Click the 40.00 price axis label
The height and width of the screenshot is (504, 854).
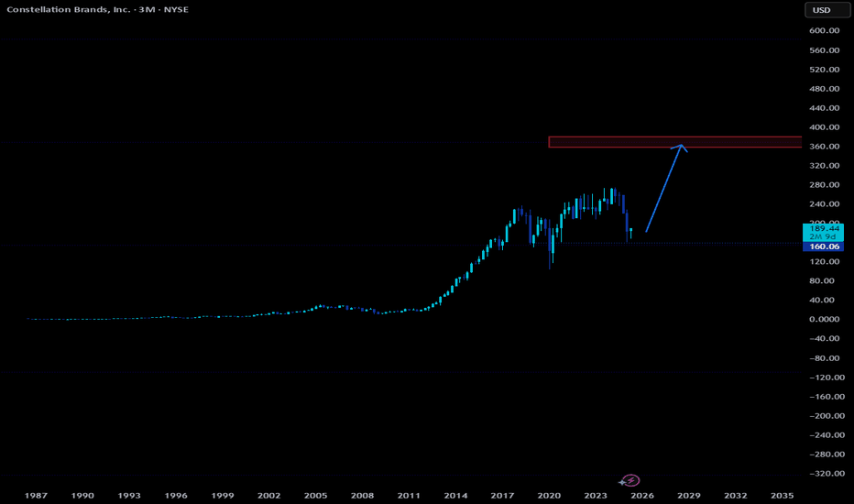click(822, 300)
